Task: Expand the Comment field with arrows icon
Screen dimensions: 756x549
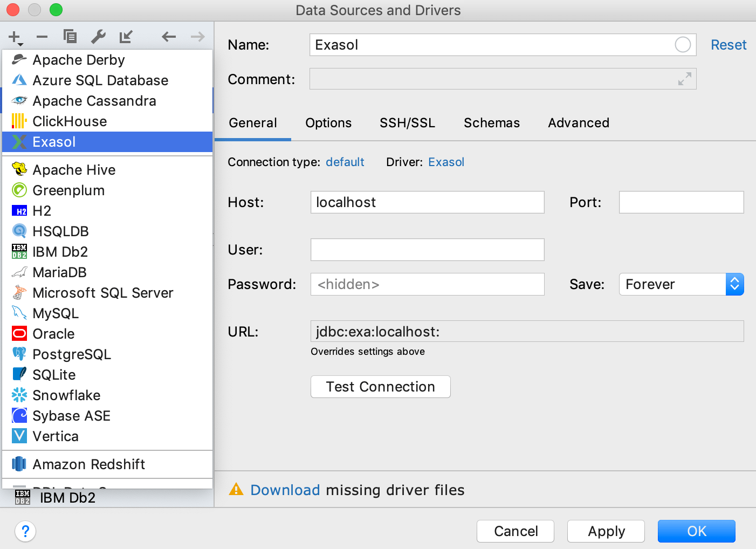Action: click(684, 79)
